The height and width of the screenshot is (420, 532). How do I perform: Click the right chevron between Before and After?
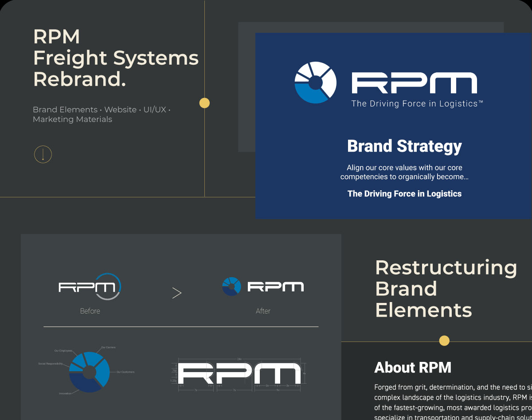pyautogui.click(x=176, y=293)
